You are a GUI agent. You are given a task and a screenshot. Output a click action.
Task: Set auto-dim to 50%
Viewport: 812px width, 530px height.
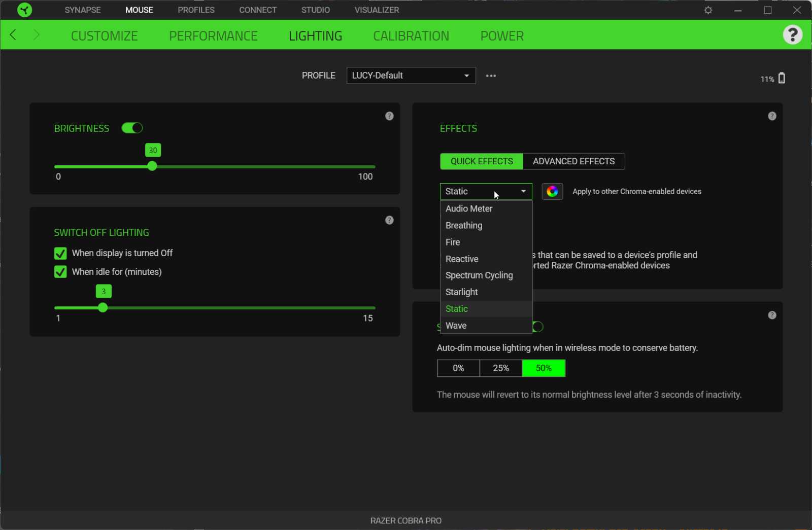[x=544, y=368]
